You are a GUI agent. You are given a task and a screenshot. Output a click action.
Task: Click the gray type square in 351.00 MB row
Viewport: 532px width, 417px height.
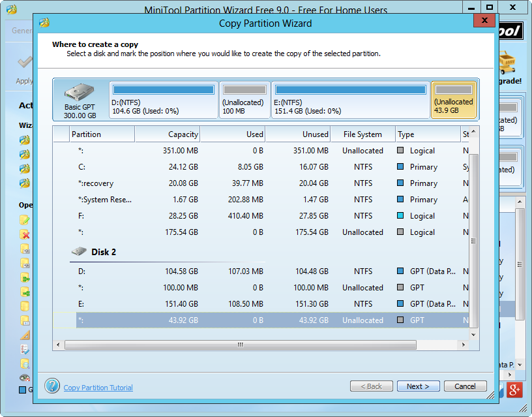click(x=400, y=151)
